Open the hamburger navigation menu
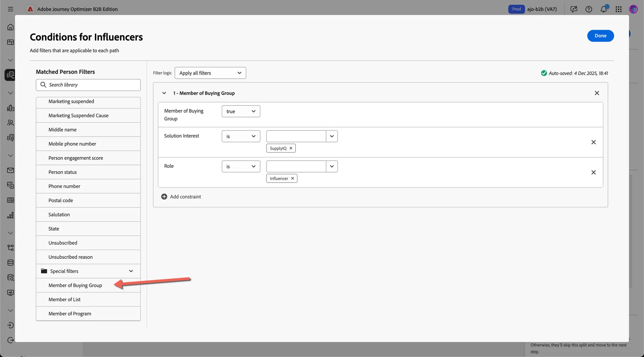The image size is (644, 357). tap(10, 9)
